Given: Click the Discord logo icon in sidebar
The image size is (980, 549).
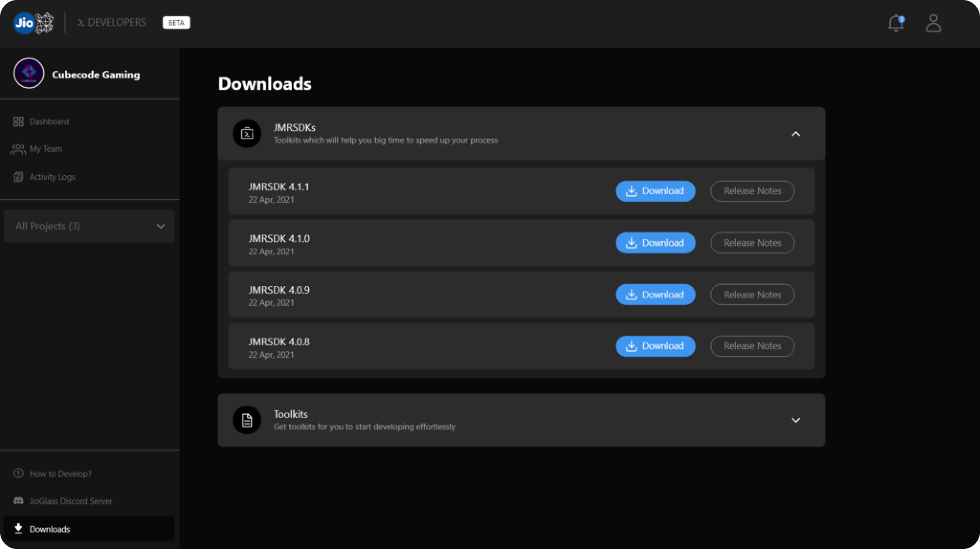Looking at the screenshot, I should pyautogui.click(x=18, y=501).
